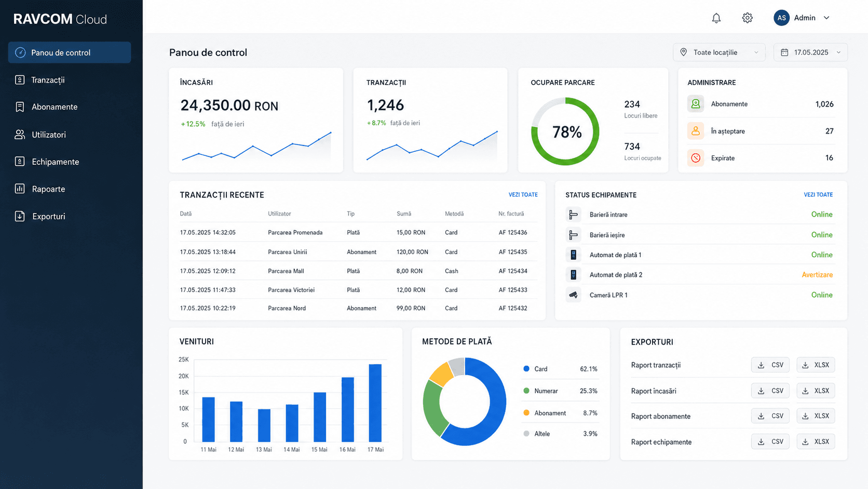868x489 pixels.
Task: Click the Rapoarte sidebar chart icon
Action: pyautogui.click(x=20, y=189)
